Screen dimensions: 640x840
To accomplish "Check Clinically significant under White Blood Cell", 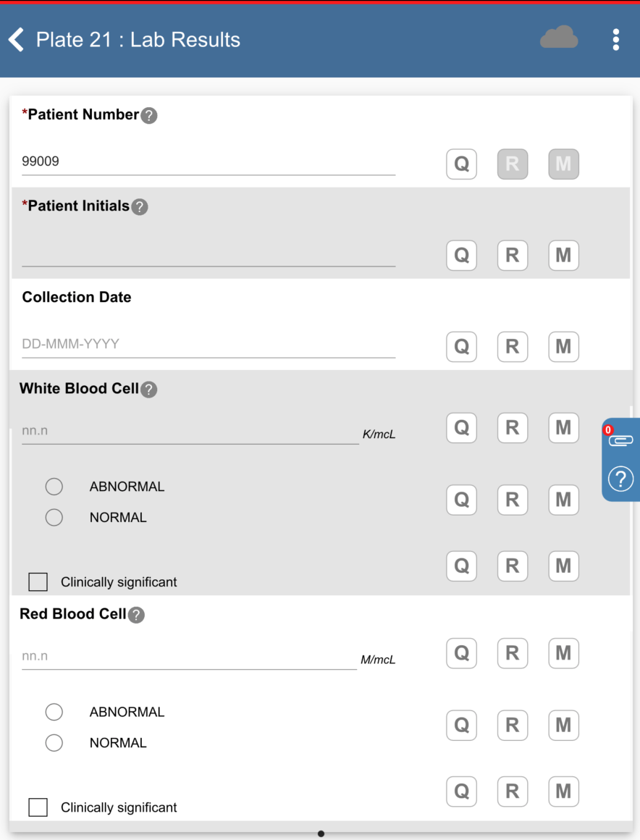I will [x=38, y=582].
